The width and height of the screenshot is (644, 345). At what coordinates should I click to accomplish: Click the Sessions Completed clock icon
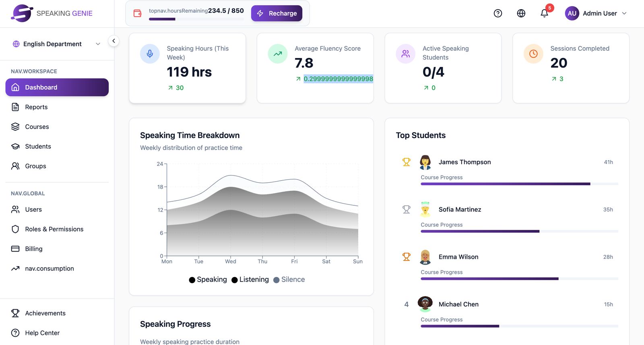(x=533, y=54)
